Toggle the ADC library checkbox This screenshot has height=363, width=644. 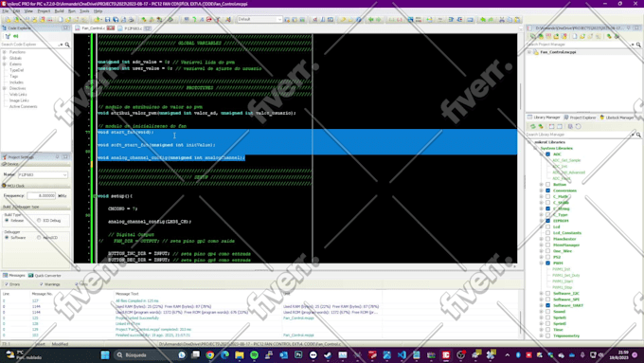click(548, 154)
